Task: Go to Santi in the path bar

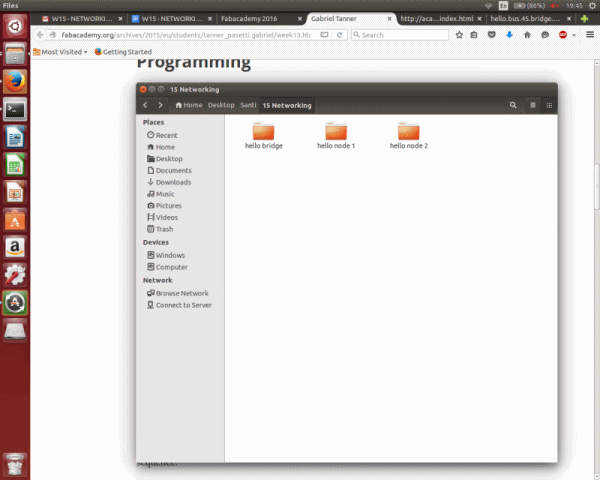Action: [248, 105]
